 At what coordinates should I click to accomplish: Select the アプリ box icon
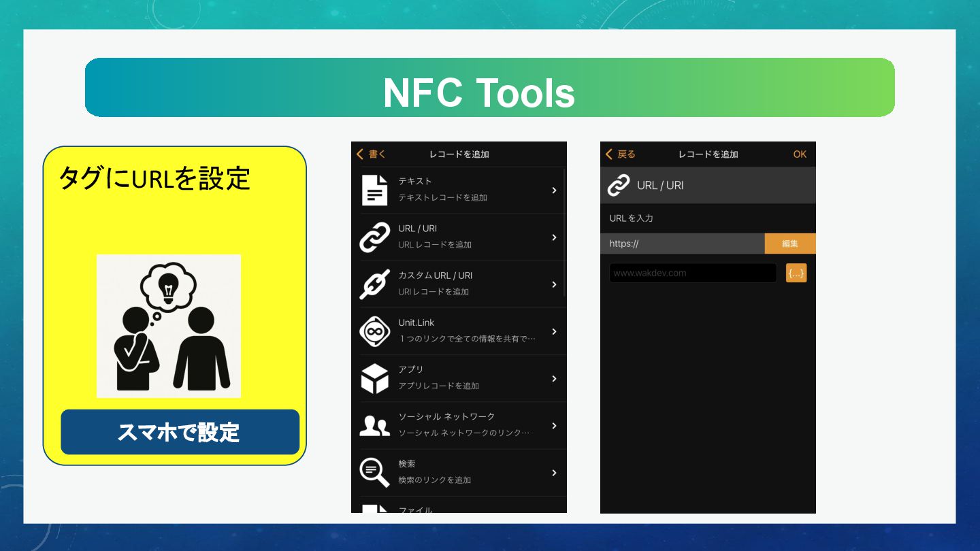click(374, 378)
